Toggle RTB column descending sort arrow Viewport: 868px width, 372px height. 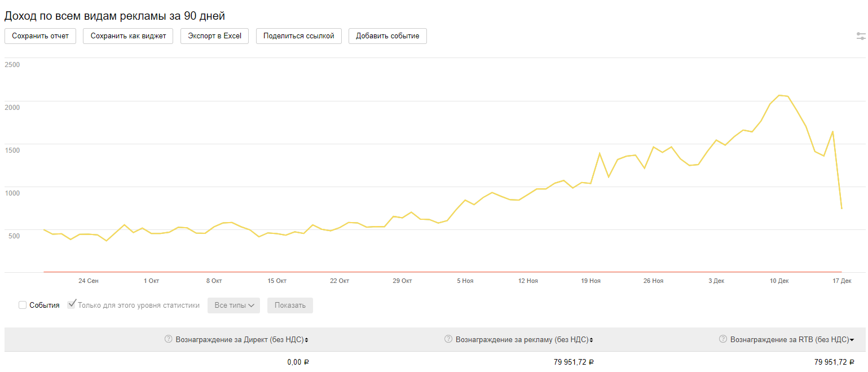(x=852, y=340)
